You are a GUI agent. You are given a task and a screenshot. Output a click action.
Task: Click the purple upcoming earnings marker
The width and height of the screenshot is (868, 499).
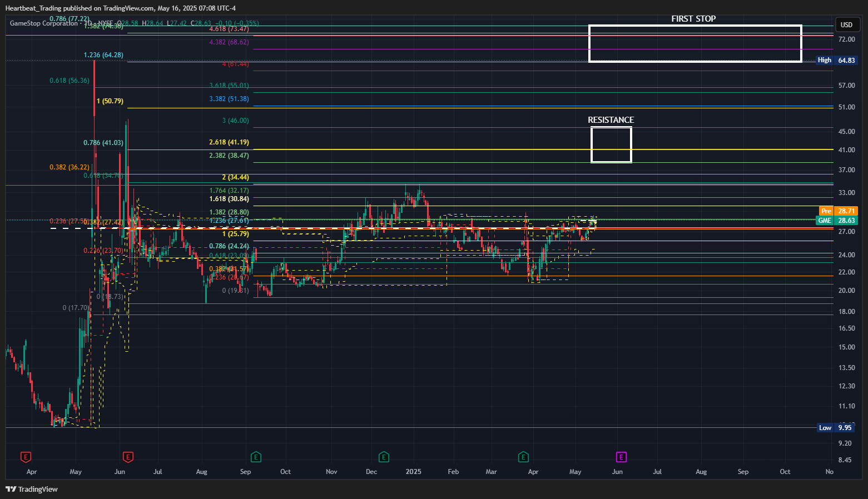point(621,457)
